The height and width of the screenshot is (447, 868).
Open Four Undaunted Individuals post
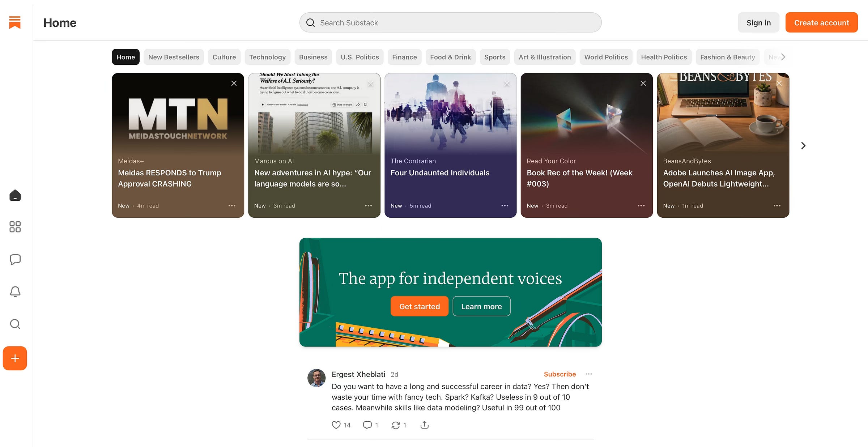pos(440,173)
